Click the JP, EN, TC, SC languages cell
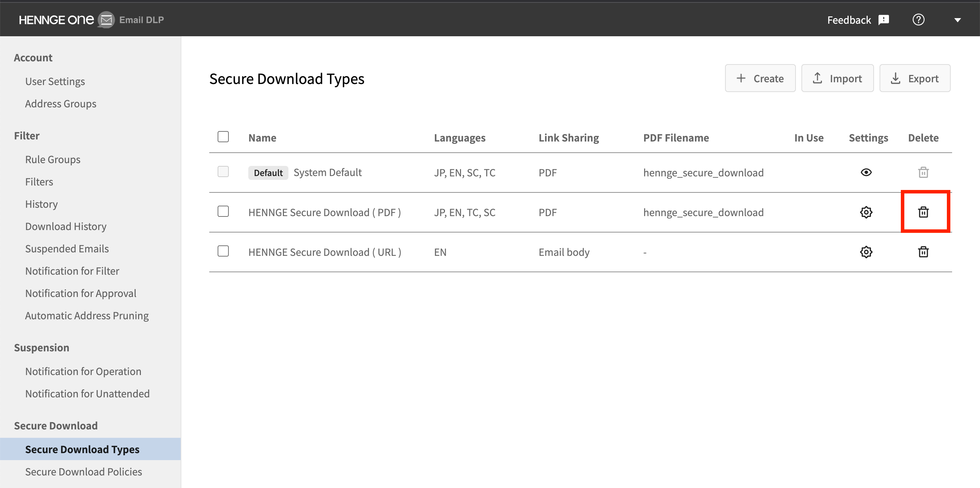The image size is (980, 488). tap(465, 212)
